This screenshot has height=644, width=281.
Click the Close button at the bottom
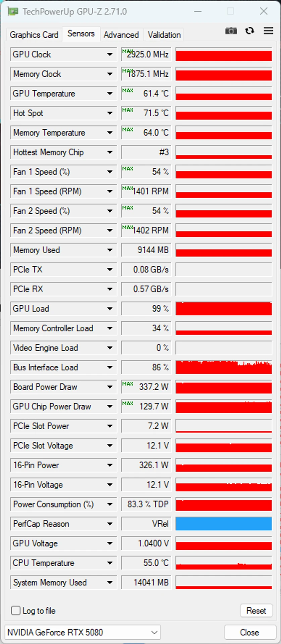click(249, 632)
